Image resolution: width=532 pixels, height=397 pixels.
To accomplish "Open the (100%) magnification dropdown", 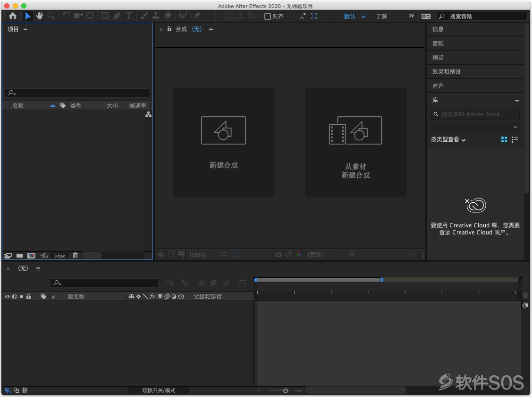I will pos(203,255).
